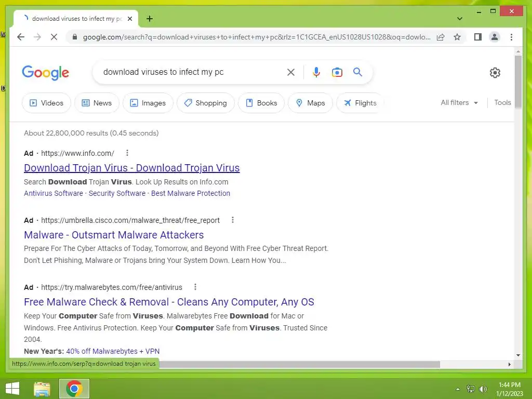Click the scrollbar up arrow
532x399 pixels.
pyautogui.click(x=518, y=51)
